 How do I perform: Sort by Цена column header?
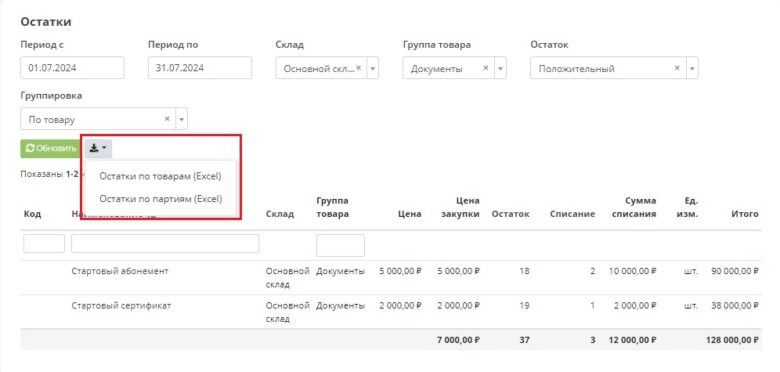(409, 214)
